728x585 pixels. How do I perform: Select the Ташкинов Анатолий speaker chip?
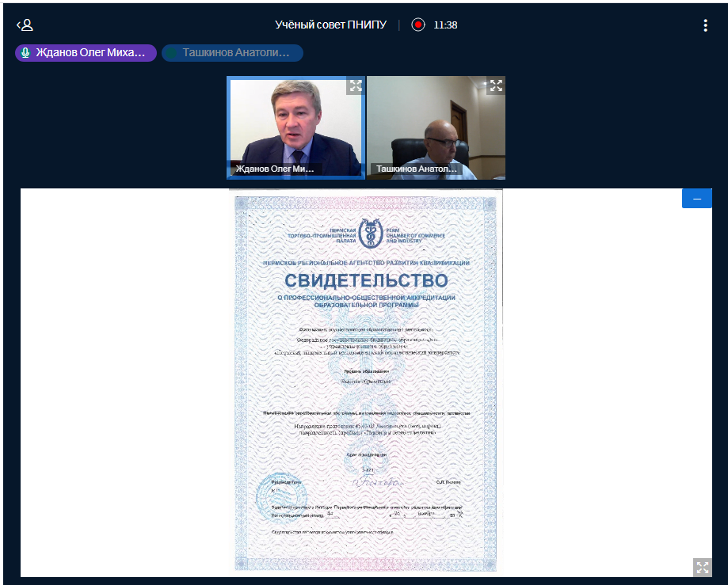point(232,53)
